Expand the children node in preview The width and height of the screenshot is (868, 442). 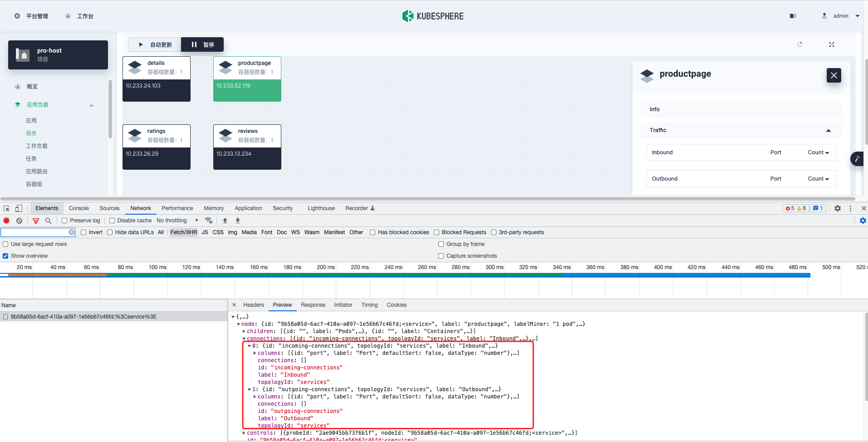coord(244,331)
